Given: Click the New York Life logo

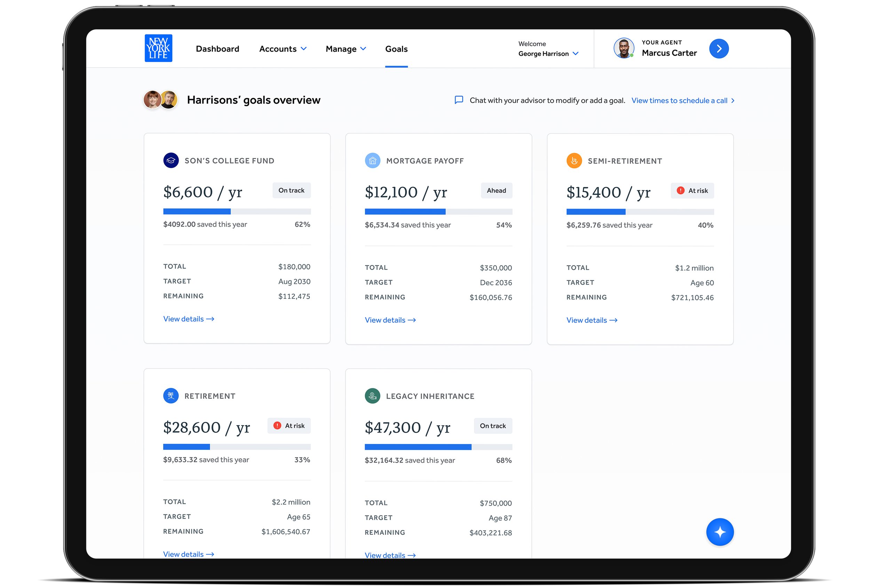Looking at the screenshot, I should click(158, 48).
